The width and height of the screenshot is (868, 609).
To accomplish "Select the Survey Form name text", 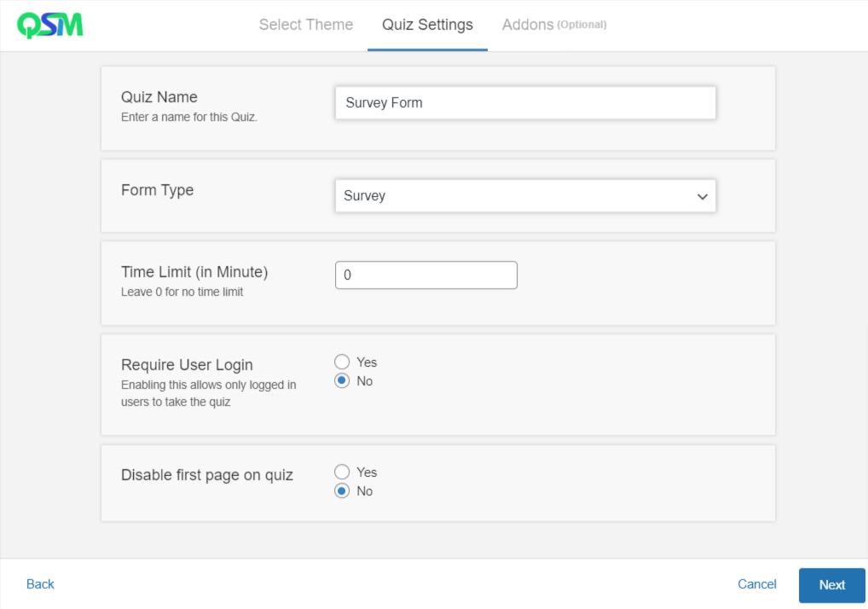I will click(x=384, y=102).
